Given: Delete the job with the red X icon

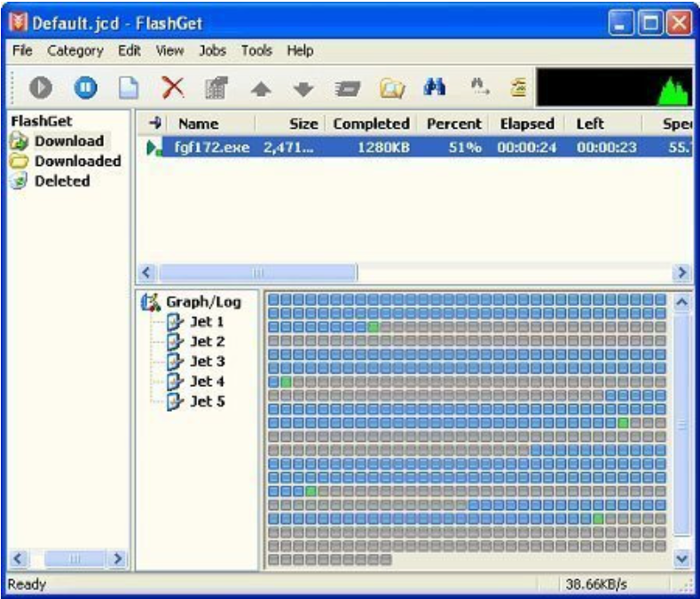Looking at the screenshot, I should tap(172, 88).
